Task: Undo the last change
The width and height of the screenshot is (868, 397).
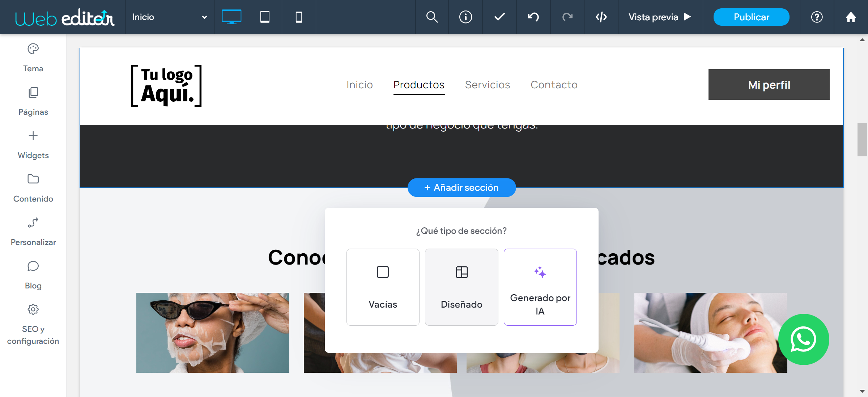Action: pos(533,17)
